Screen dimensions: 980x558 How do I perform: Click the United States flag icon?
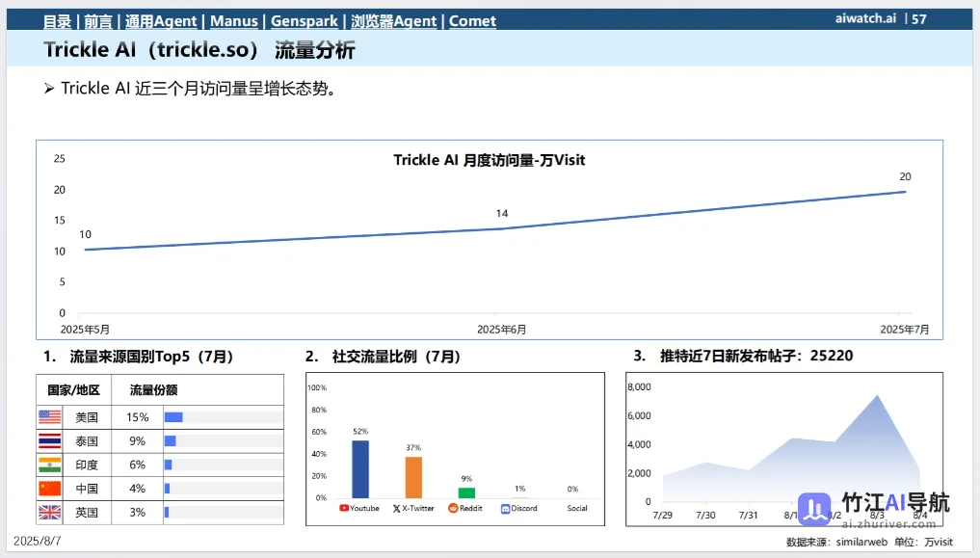[50, 416]
